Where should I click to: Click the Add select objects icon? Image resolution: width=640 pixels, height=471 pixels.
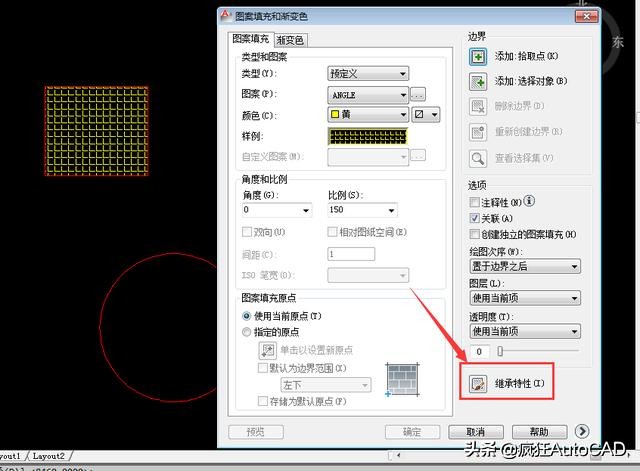point(478,82)
